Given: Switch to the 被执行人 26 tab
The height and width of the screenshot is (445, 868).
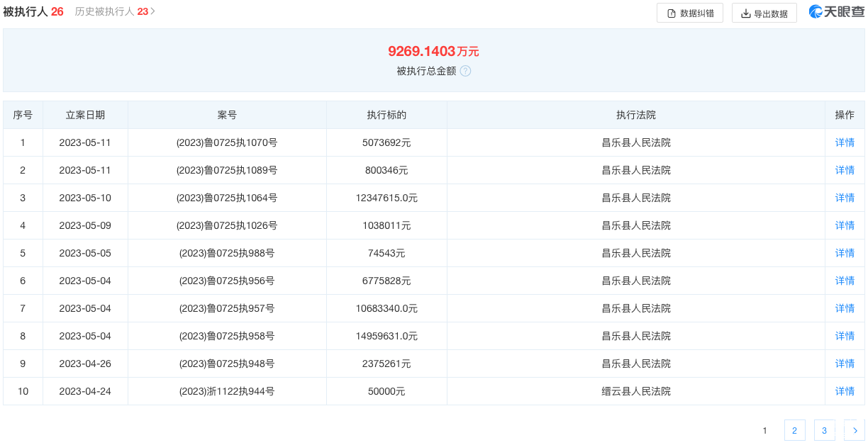Looking at the screenshot, I should click(x=33, y=11).
